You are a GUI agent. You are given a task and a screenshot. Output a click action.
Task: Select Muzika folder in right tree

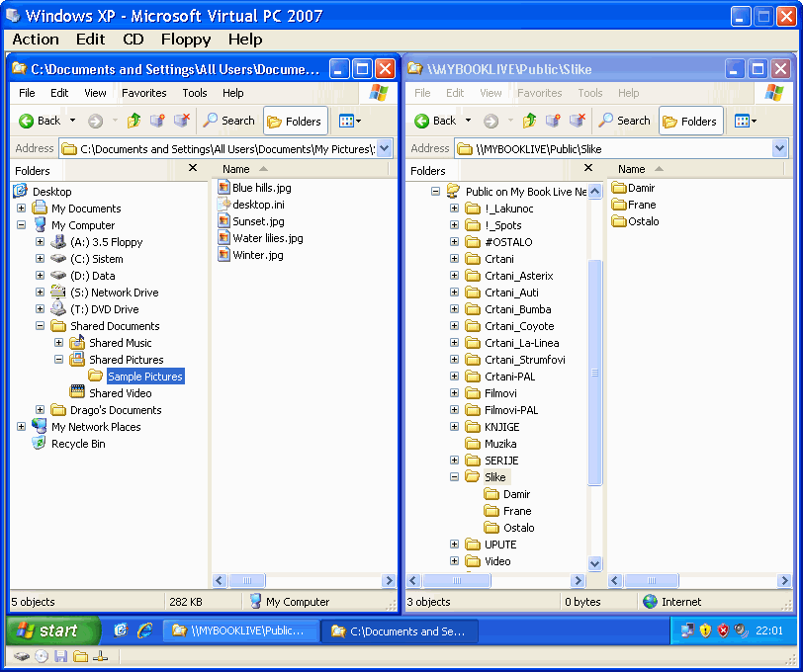[x=491, y=444]
